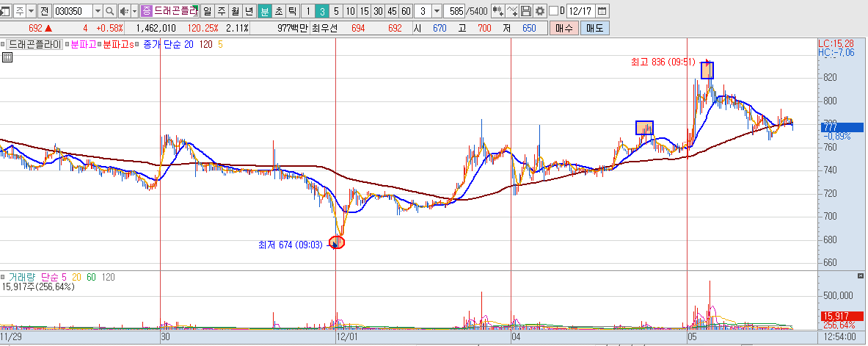This screenshot has height=346, width=868.
Task: Click the 전 button
Action: point(44,10)
